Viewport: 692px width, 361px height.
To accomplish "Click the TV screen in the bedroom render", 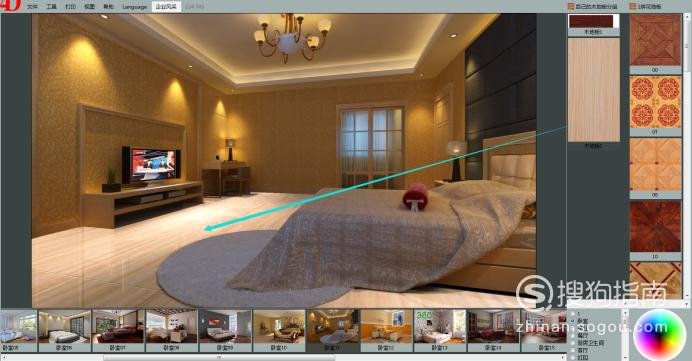I will (x=154, y=164).
